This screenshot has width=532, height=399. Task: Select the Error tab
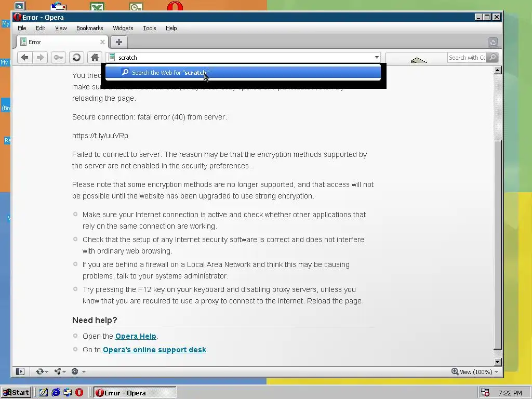62,42
